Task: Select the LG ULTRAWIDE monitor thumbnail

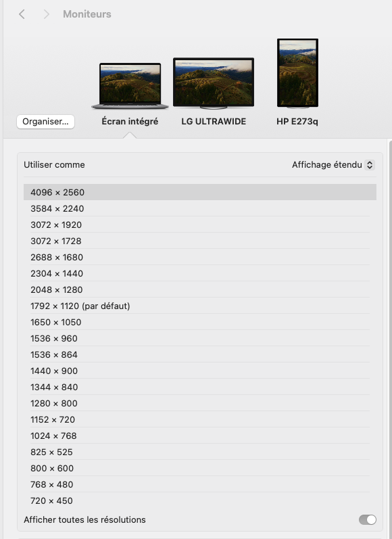Action: coord(214,83)
